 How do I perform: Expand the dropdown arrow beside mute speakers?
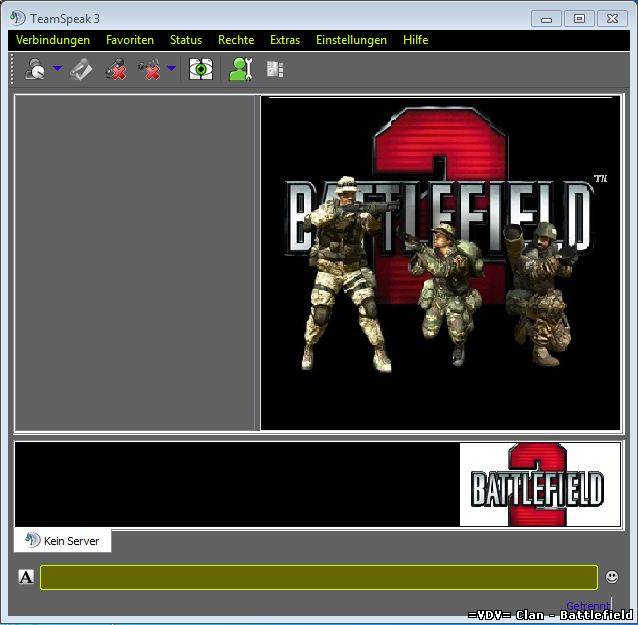(172, 68)
